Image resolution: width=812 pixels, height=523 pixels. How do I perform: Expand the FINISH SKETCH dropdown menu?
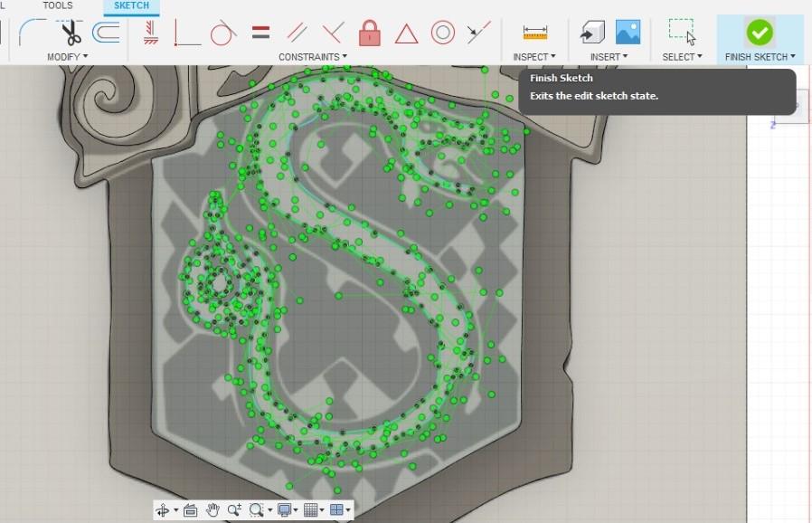pyautogui.click(x=760, y=57)
